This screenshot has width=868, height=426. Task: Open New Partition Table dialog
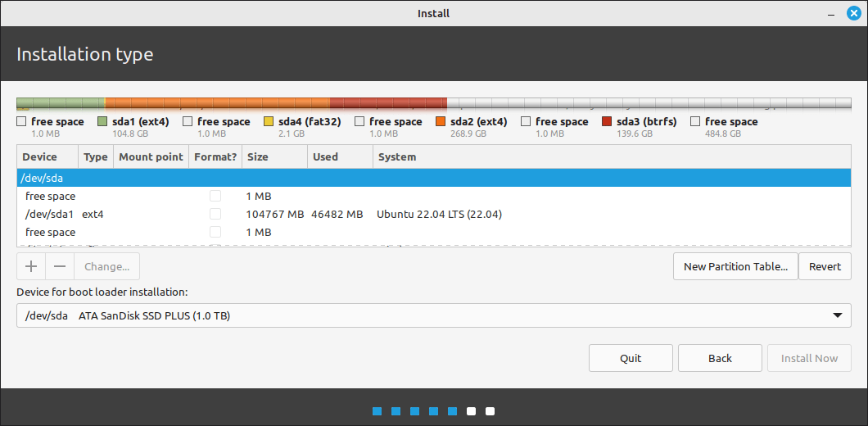(735, 266)
